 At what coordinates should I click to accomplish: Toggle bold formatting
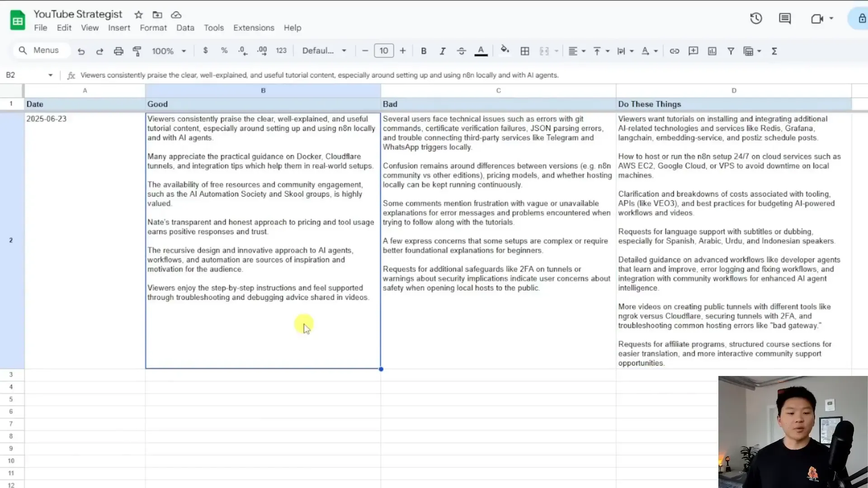[424, 51]
